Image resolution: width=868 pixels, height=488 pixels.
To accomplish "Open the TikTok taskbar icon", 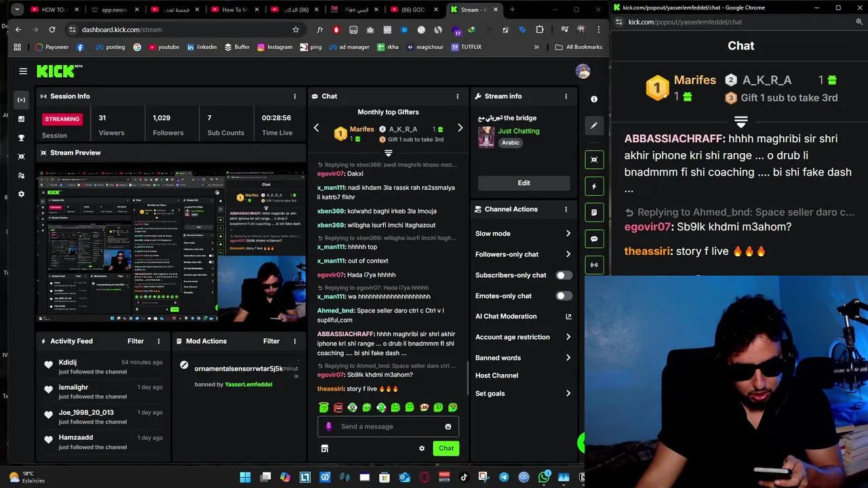I will click(465, 477).
